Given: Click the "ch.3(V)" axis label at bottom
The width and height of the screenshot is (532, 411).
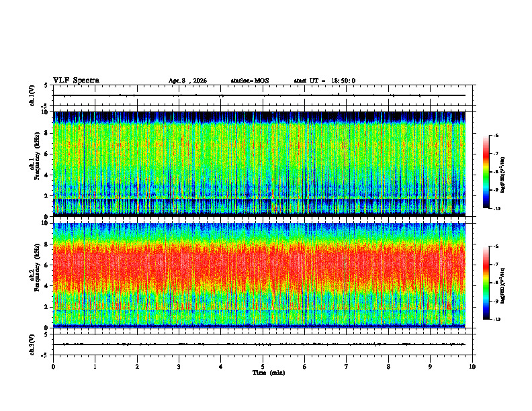Looking at the screenshot, I should (32, 345).
